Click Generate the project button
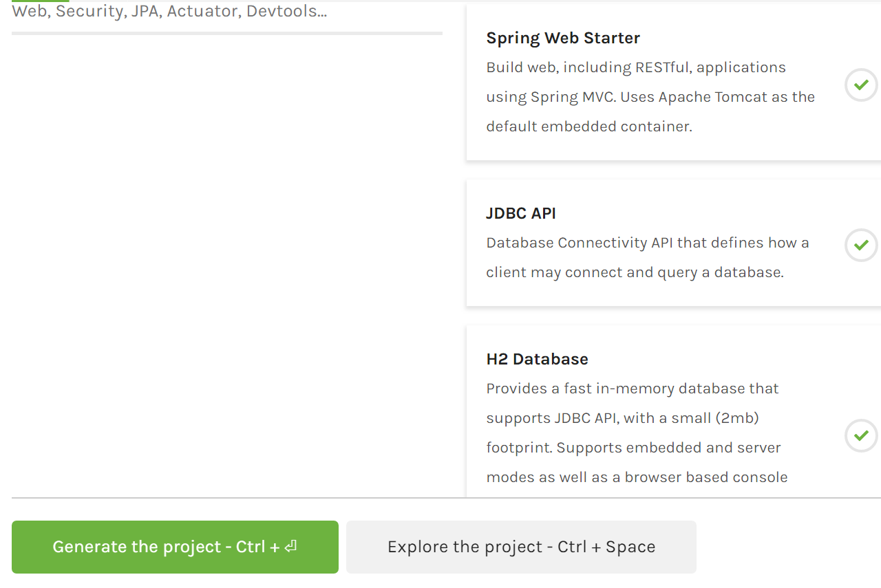 click(175, 547)
